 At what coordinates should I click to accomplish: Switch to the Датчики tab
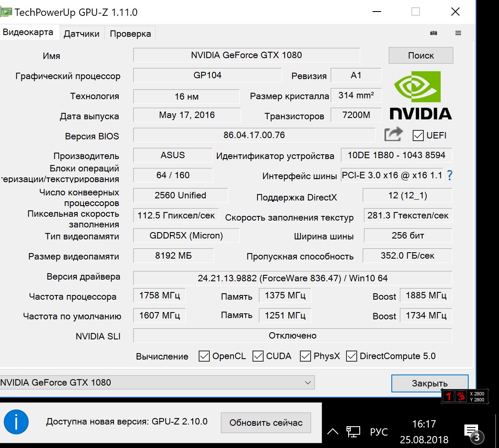81,34
